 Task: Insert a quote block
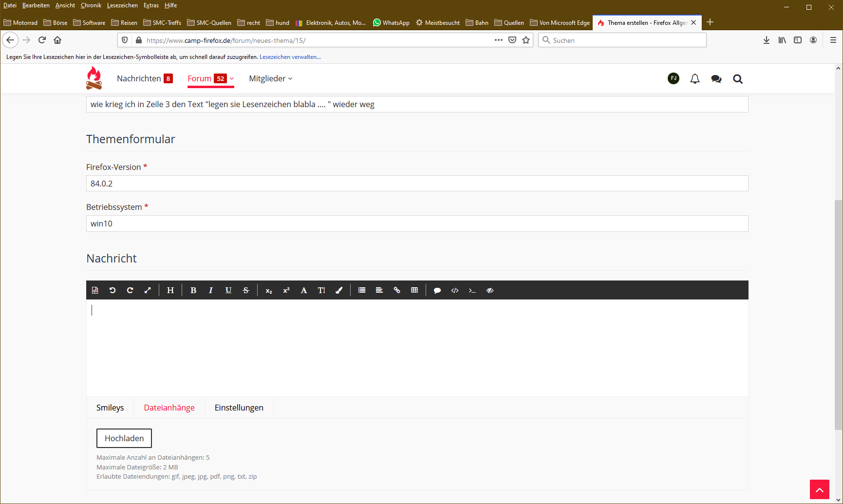(x=437, y=290)
